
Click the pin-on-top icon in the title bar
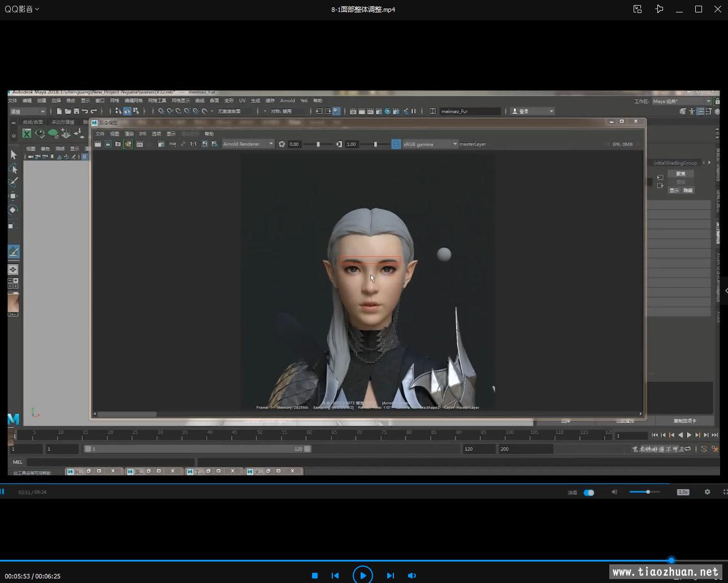[x=659, y=9]
